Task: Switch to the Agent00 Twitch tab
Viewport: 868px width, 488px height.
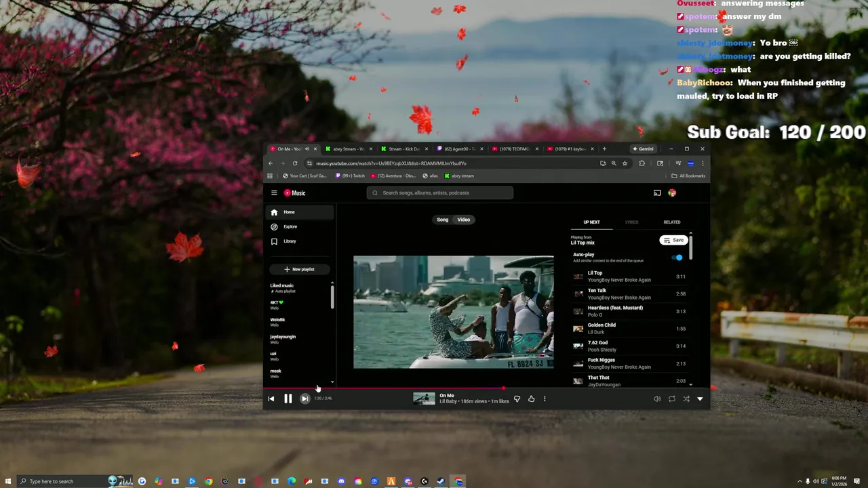Action: coord(460,149)
